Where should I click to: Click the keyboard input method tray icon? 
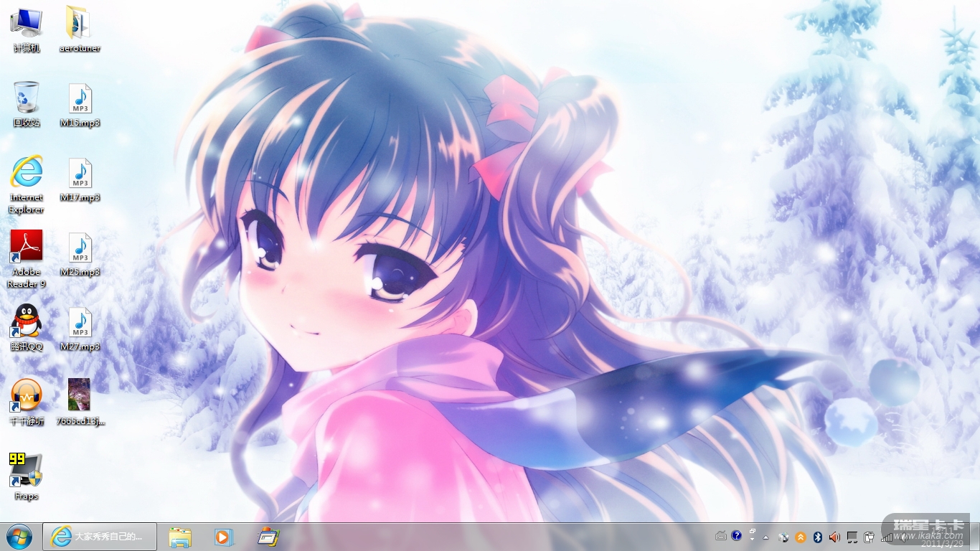(721, 536)
